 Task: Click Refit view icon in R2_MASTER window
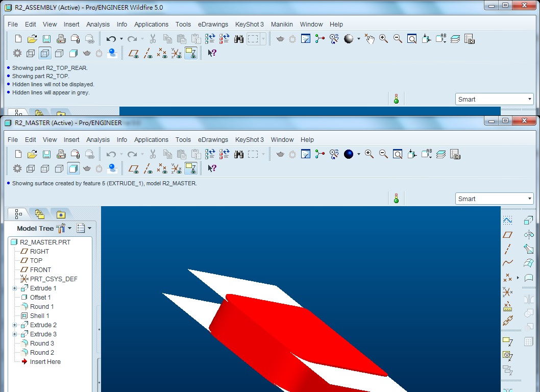tap(398, 154)
